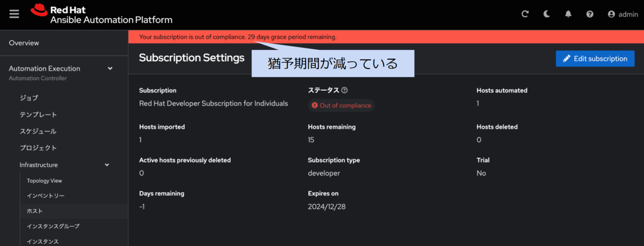Open the hamburger navigation menu
This screenshot has width=644, height=246.
[x=14, y=15]
